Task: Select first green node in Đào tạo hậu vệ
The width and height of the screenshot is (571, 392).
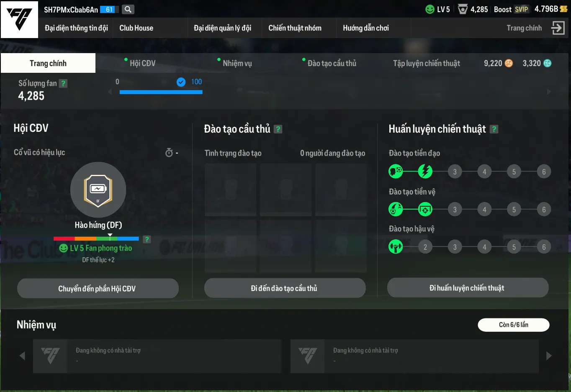Action: coord(396,247)
